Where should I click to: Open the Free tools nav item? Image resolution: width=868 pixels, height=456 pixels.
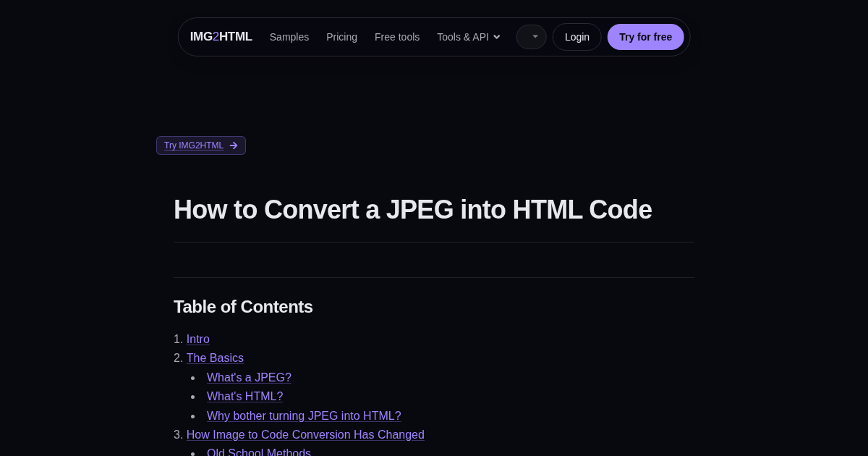coord(397,37)
